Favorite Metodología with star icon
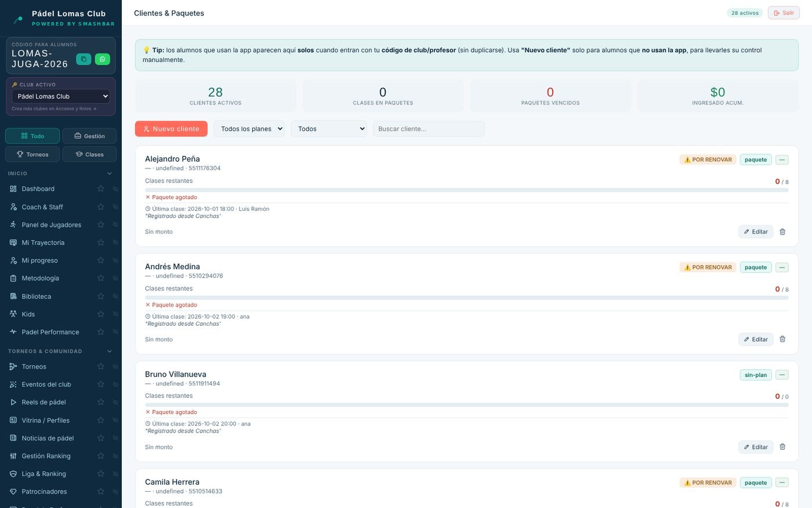This screenshot has width=812, height=508. [x=100, y=278]
